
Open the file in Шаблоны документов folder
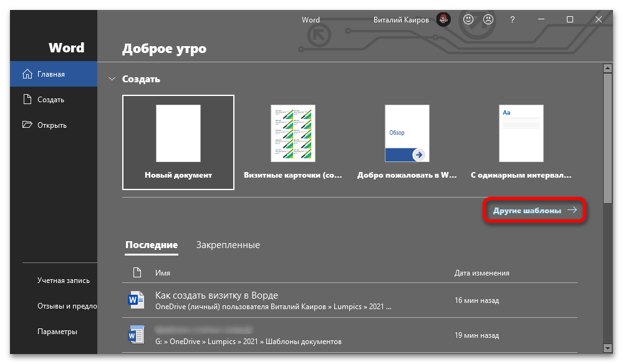(x=350, y=335)
